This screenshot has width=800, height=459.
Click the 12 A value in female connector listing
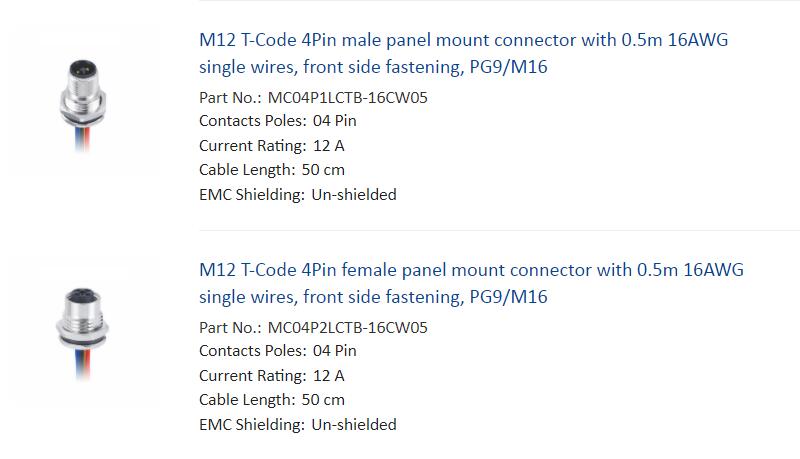click(x=329, y=376)
